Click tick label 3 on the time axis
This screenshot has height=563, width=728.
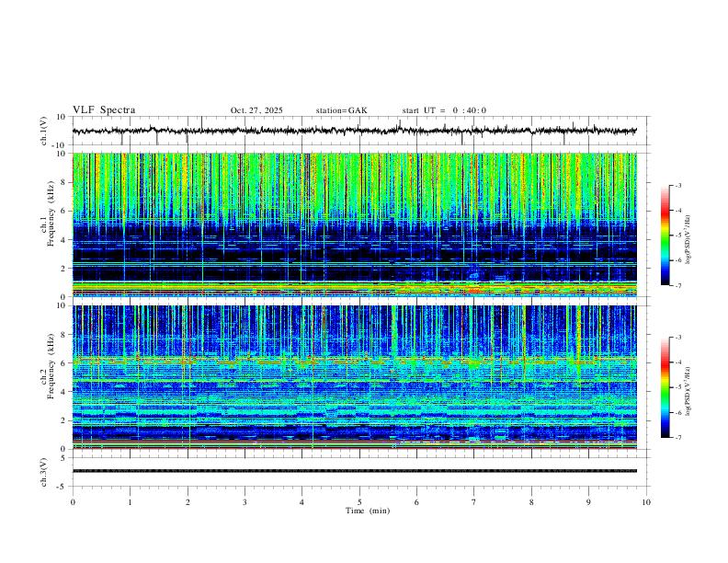245,502
